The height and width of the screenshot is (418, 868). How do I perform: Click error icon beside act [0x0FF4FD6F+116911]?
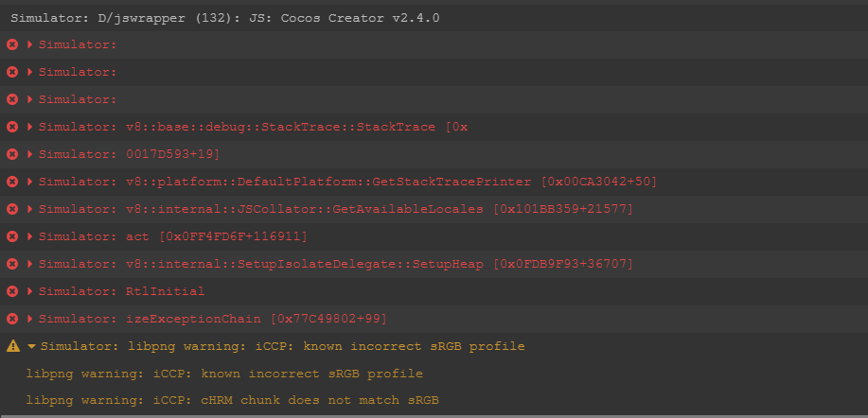coord(12,236)
